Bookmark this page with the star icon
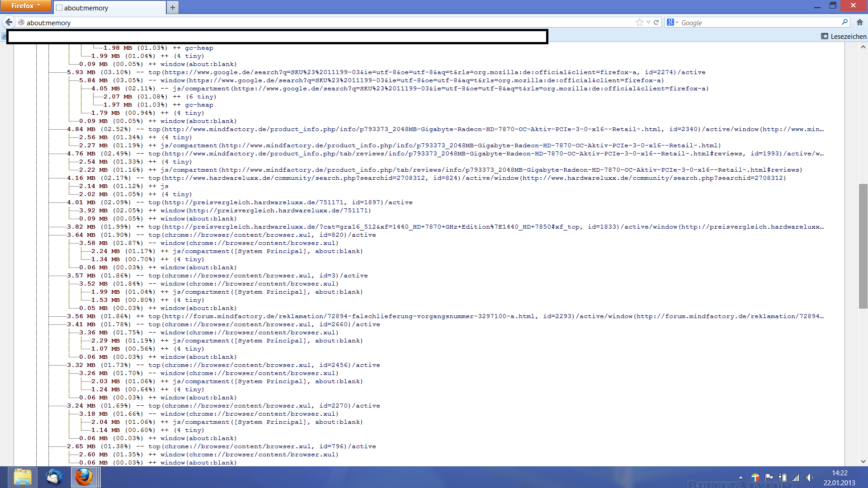Viewport: 868px width, 488px height. click(x=639, y=22)
